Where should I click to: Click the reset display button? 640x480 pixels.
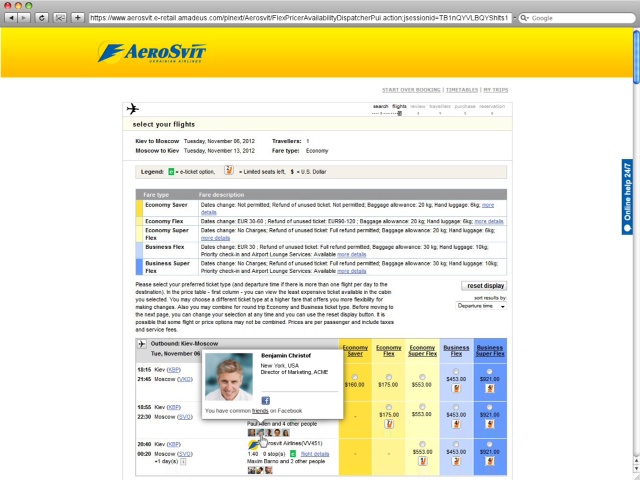pos(484,286)
